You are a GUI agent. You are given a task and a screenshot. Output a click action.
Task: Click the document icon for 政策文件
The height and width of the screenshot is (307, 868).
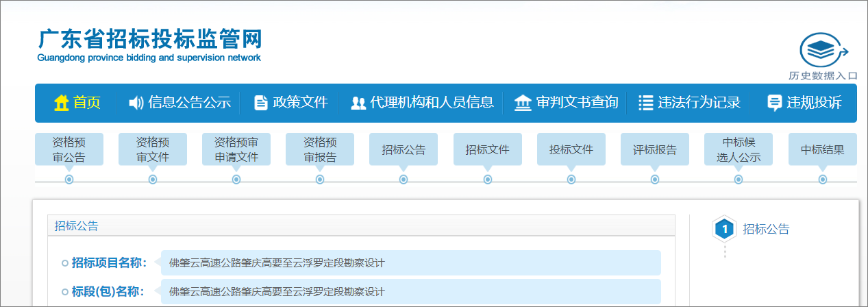pyautogui.click(x=260, y=103)
